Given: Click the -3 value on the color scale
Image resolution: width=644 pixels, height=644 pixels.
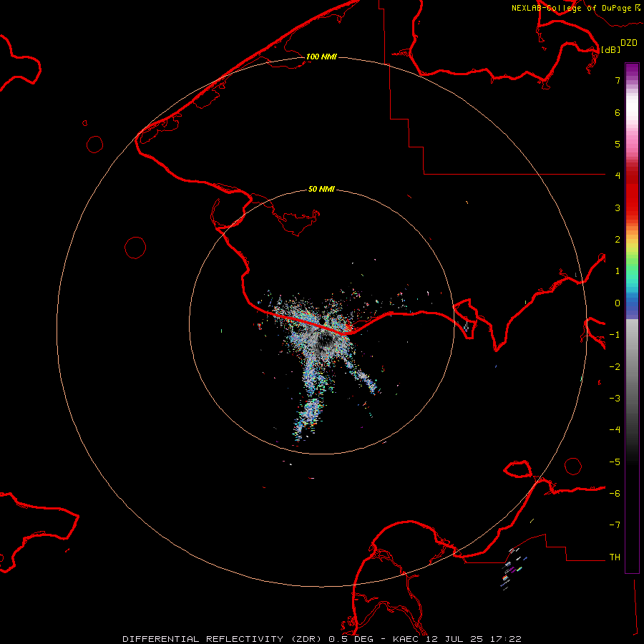Looking at the screenshot, I should [x=615, y=399].
